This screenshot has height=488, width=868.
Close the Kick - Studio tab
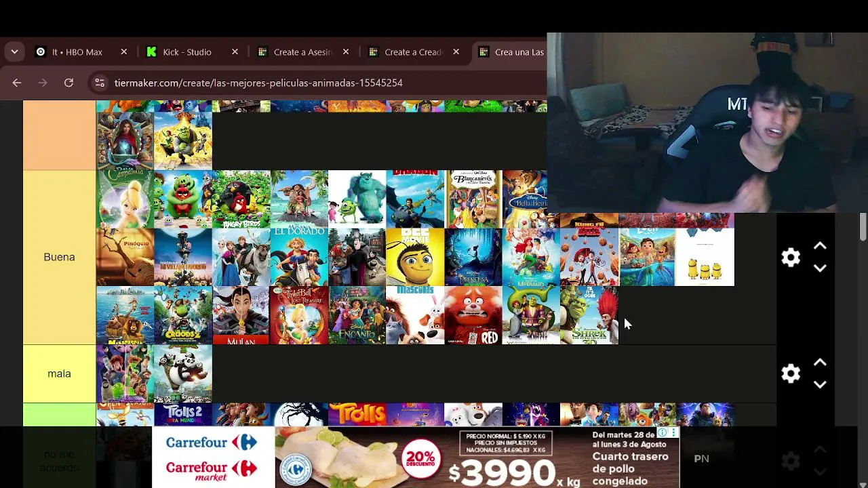(235, 52)
